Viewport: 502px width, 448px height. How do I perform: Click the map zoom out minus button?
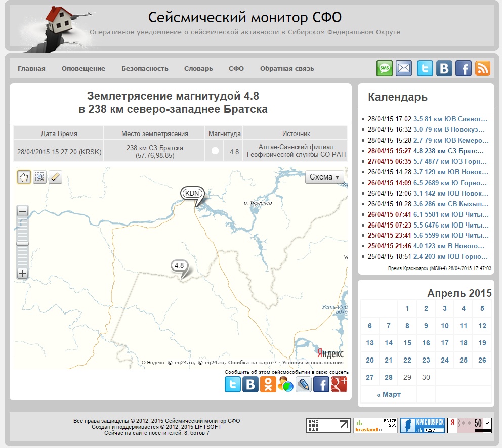(22, 212)
